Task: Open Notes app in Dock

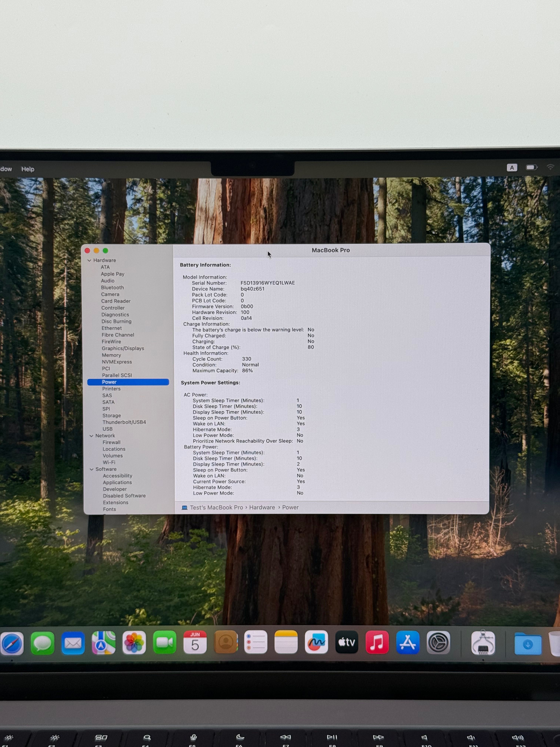Action: [286, 642]
